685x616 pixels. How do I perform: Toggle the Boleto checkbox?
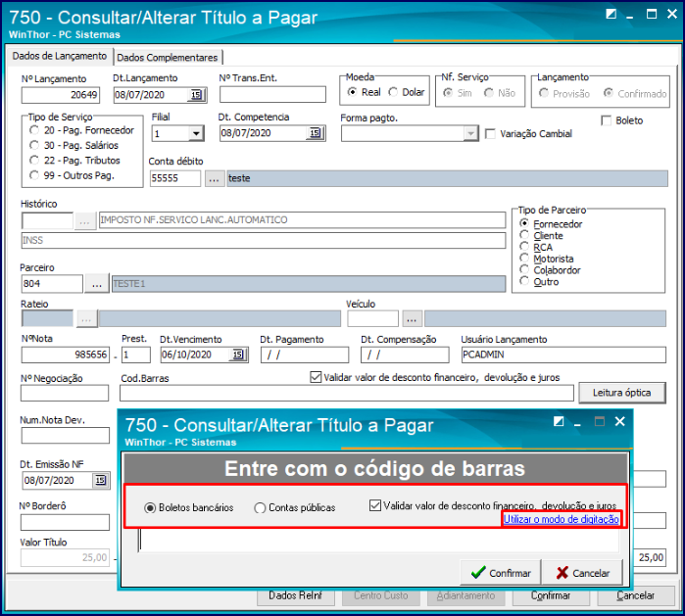pyautogui.click(x=607, y=120)
